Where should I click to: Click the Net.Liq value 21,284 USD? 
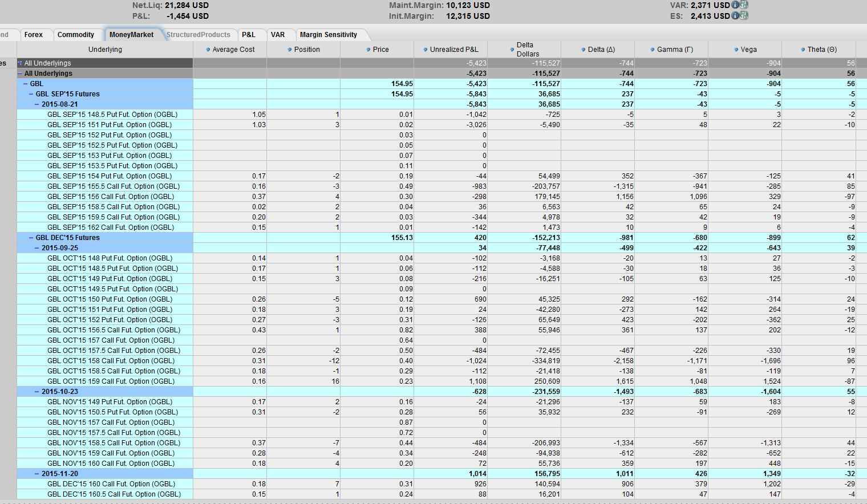point(187,5)
